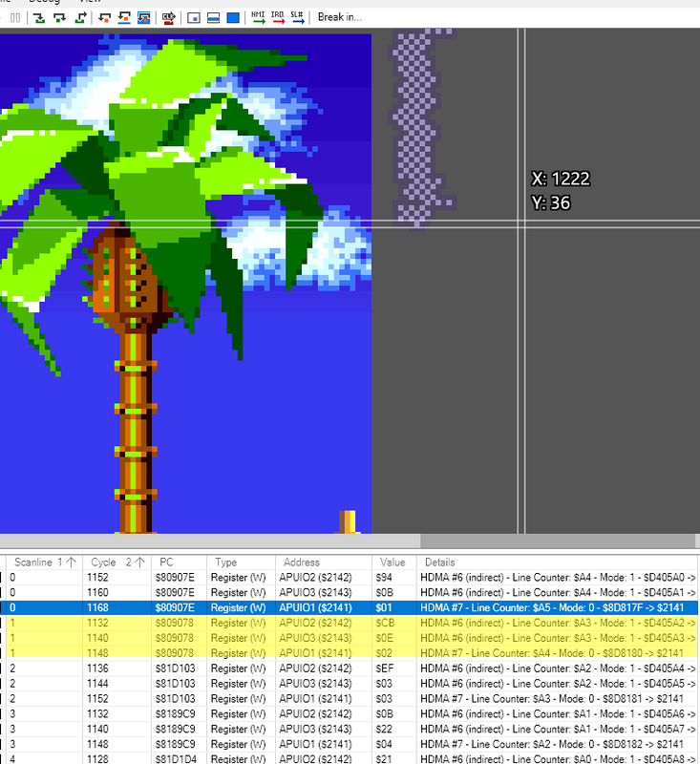Select yellow row with cycle 1148 value $02
Image resolution: width=700 pixels, height=764 pixels.
coord(350,653)
